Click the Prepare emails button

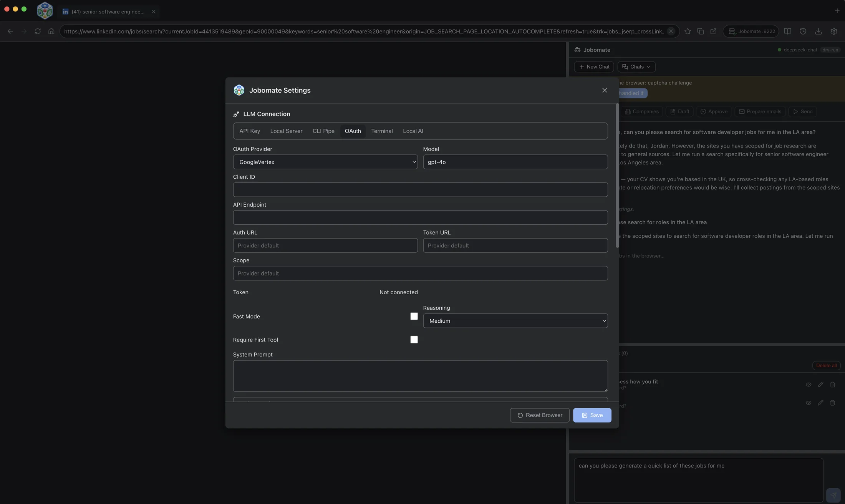[760, 111]
